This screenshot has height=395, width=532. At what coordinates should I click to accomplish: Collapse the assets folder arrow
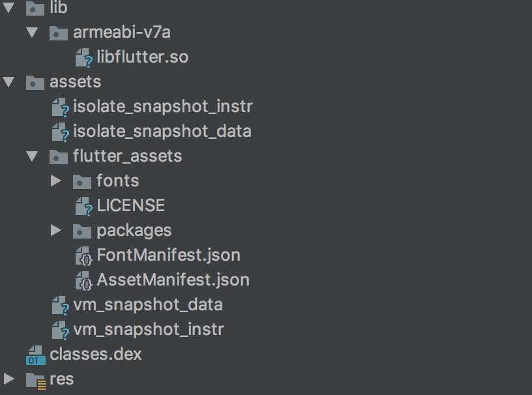click(x=8, y=82)
